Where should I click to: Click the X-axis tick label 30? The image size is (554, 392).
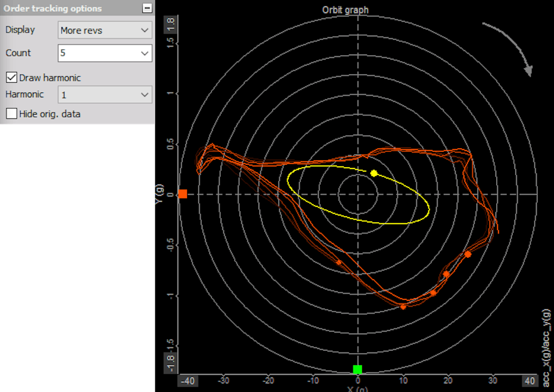pos(493,380)
